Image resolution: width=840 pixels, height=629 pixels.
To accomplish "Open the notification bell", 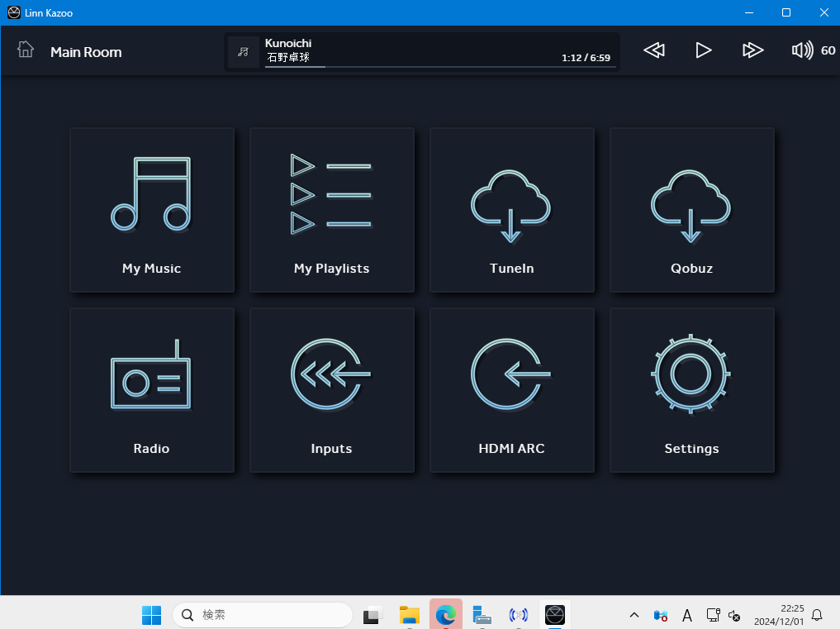I will coord(817,614).
